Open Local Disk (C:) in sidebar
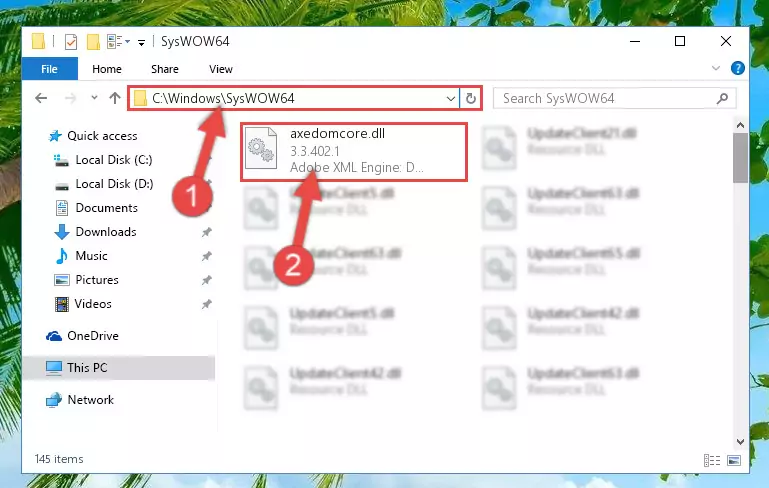The width and height of the screenshot is (769, 488). [x=114, y=160]
